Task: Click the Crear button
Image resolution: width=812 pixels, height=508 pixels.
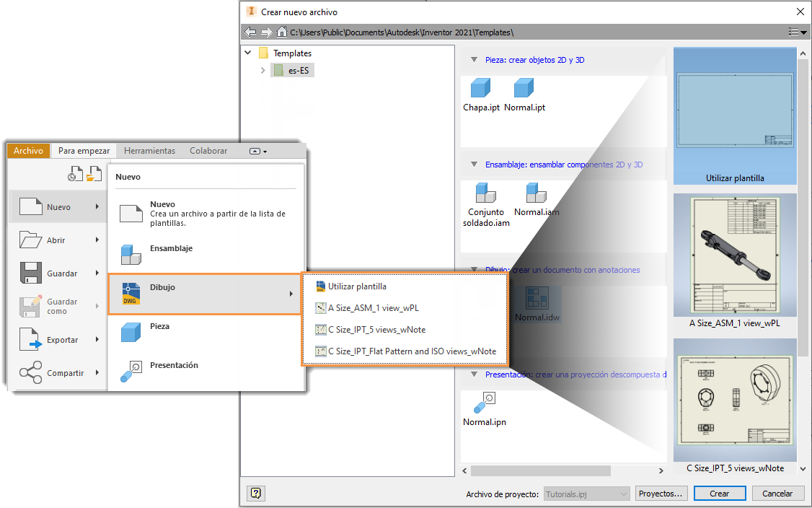Action: pyautogui.click(x=719, y=494)
